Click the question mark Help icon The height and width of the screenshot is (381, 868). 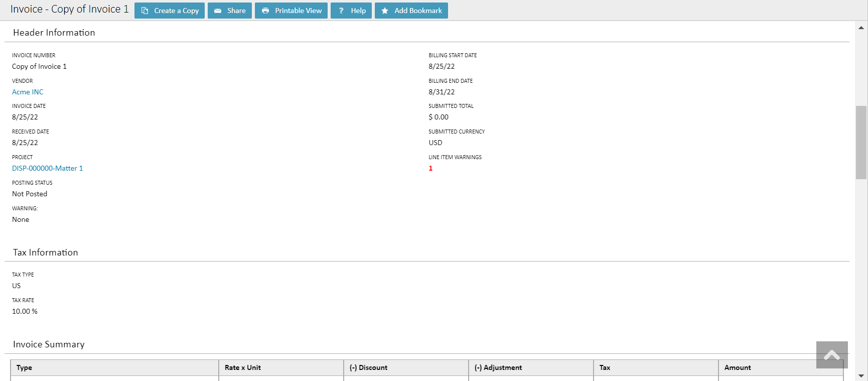(341, 11)
